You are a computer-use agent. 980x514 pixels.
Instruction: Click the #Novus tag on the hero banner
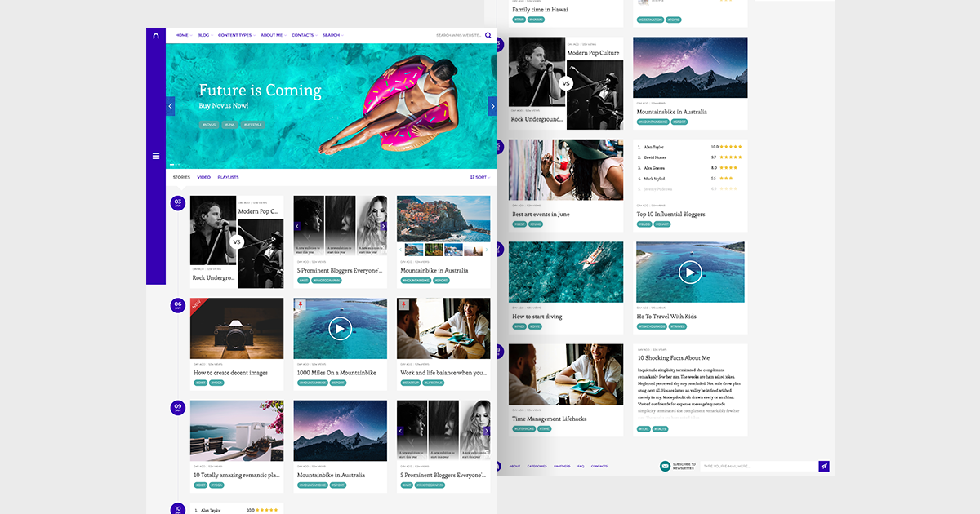tap(209, 124)
